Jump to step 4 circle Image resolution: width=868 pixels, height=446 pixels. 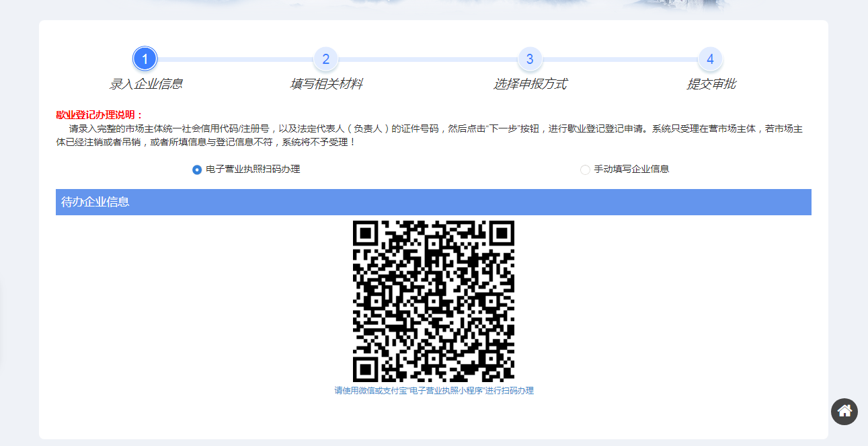pos(710,59)
